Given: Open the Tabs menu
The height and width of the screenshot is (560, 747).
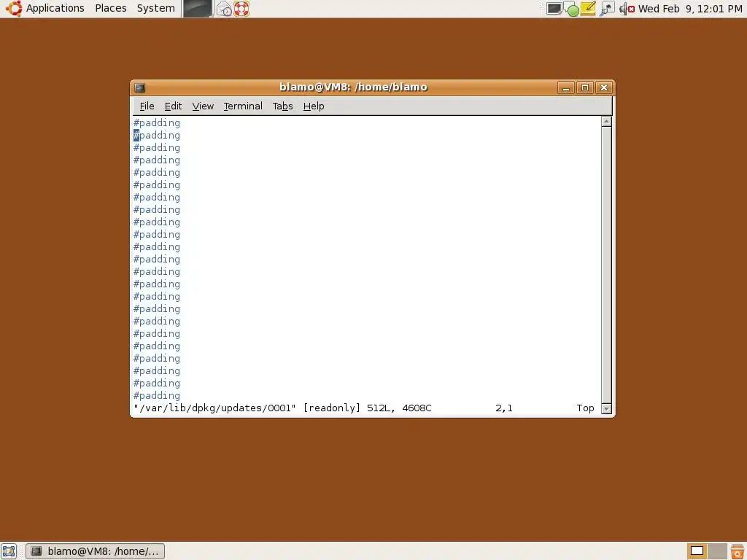Looking at the screenshot, I should pos(282,106).
